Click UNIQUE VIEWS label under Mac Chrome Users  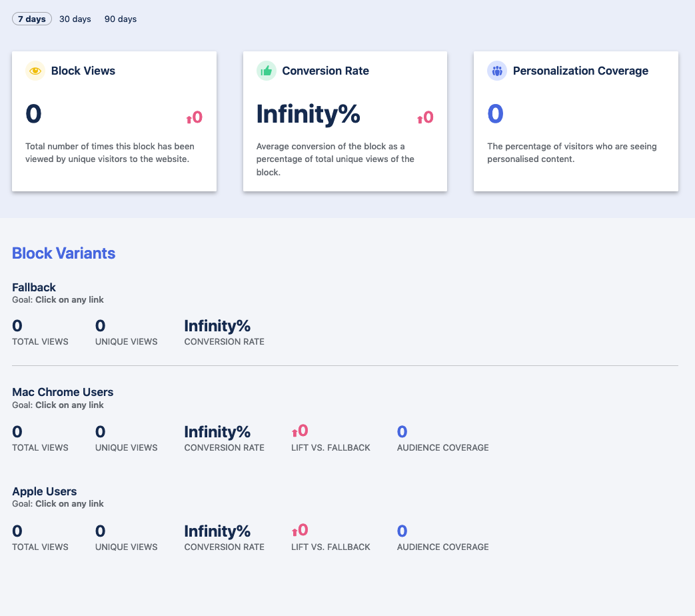click(x=127, y=447)
